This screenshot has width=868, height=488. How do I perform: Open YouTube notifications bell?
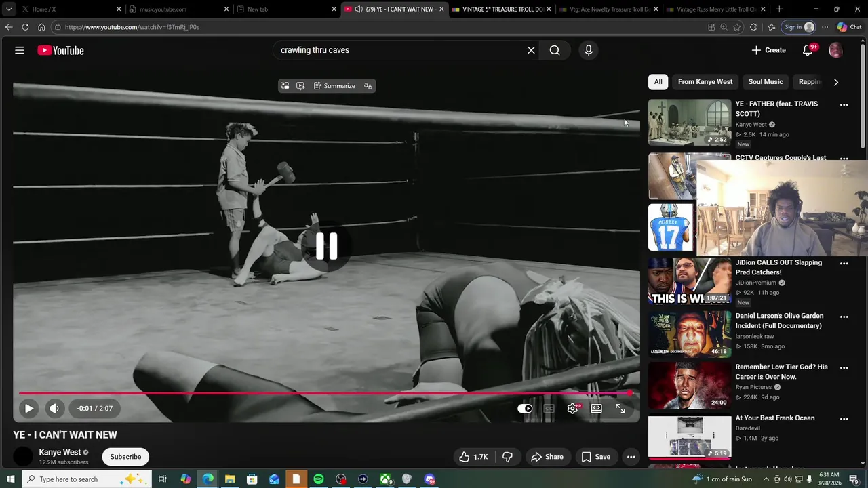pos(808,50)
